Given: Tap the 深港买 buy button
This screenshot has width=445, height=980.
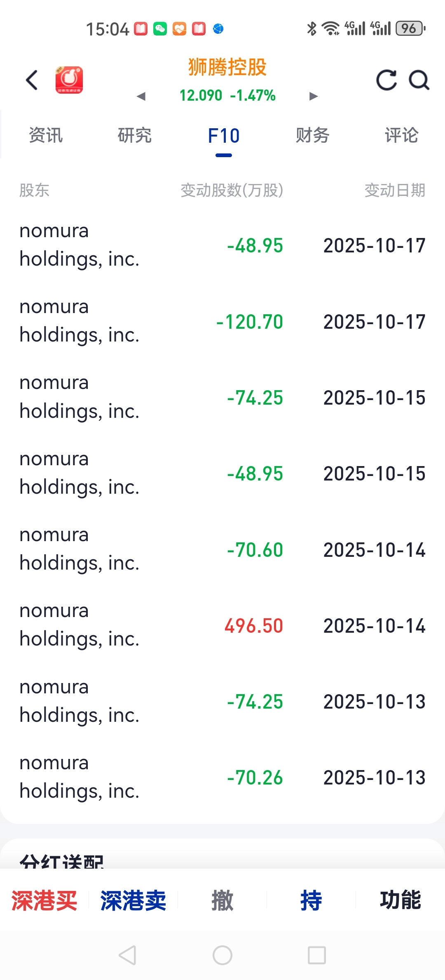Looking at the screenshot, I should click(x=44, y=900).
